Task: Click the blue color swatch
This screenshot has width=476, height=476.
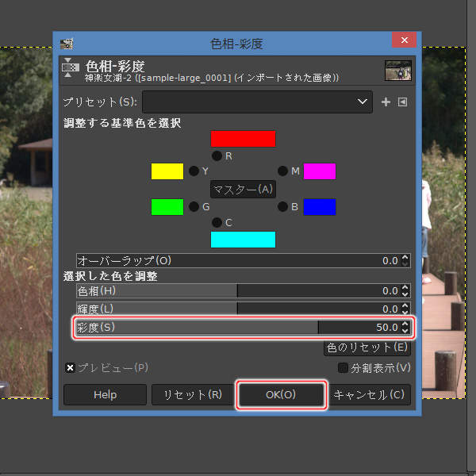Action: (x=320, y=207)
